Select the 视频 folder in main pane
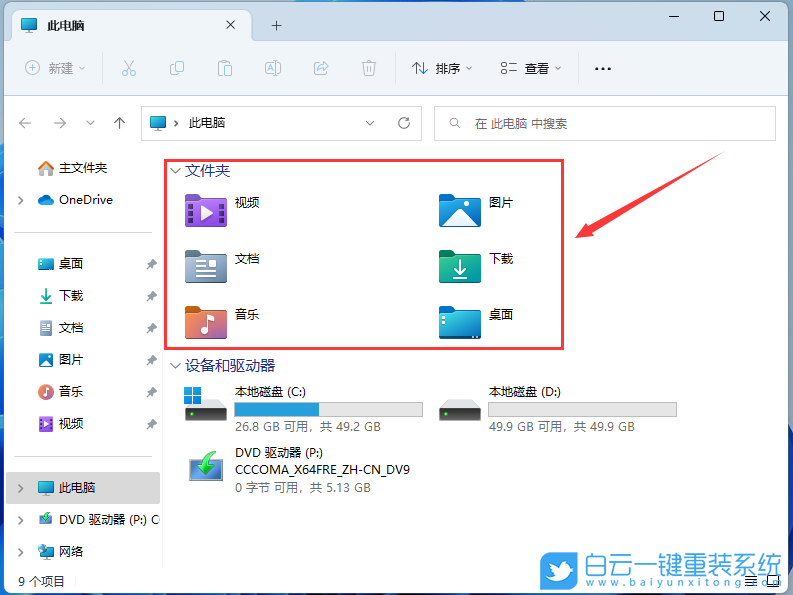Image resolution: width=793 pixels, height=595 pixels. click(x=223, y=210)
